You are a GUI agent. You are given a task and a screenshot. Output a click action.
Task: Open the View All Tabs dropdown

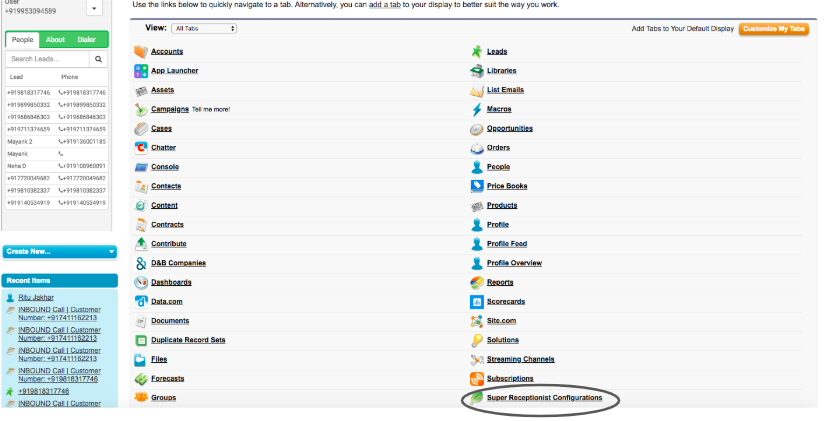pyautogui.click(x=204, y=28)
